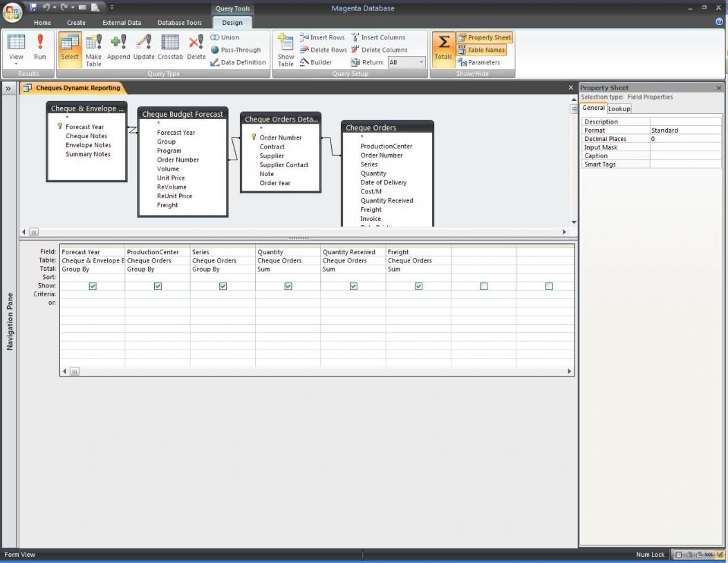Open the Return dropdown list

coord(421,62)
